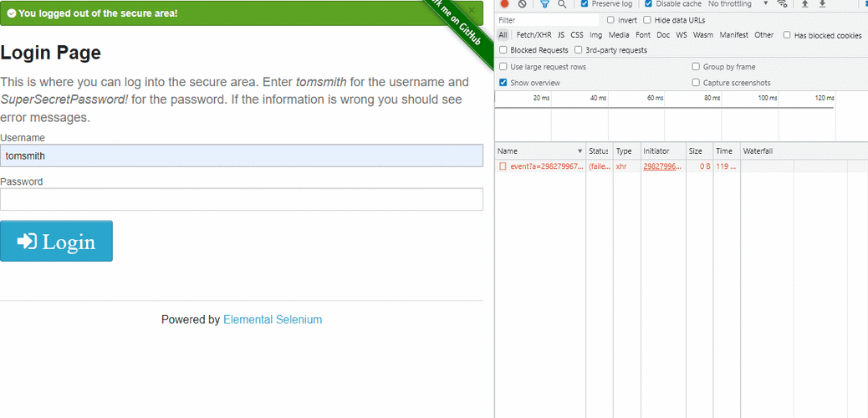868x418 pixels.
Task: Click the Export HAR download arrow
Action: point(822,4)
